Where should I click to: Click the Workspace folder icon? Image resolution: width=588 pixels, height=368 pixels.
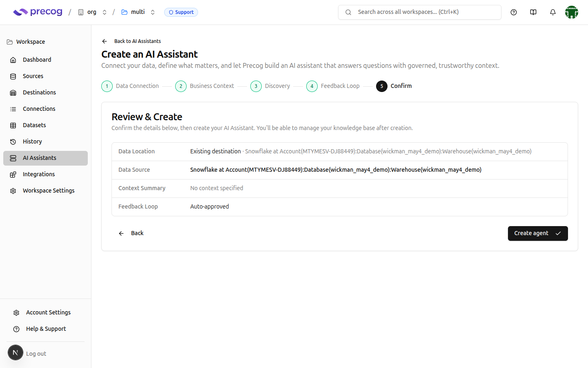10,42
